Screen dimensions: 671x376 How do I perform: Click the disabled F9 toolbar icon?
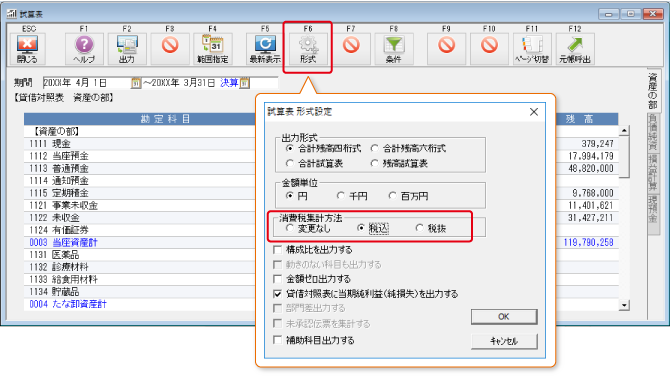446,49
